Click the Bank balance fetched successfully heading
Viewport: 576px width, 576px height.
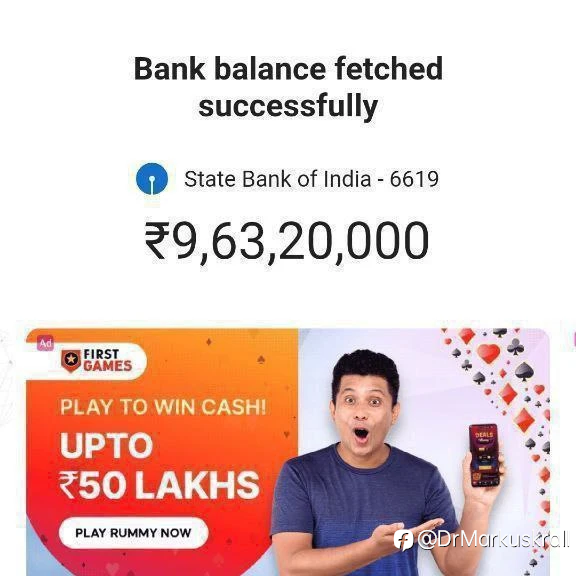tap(288, 87)
